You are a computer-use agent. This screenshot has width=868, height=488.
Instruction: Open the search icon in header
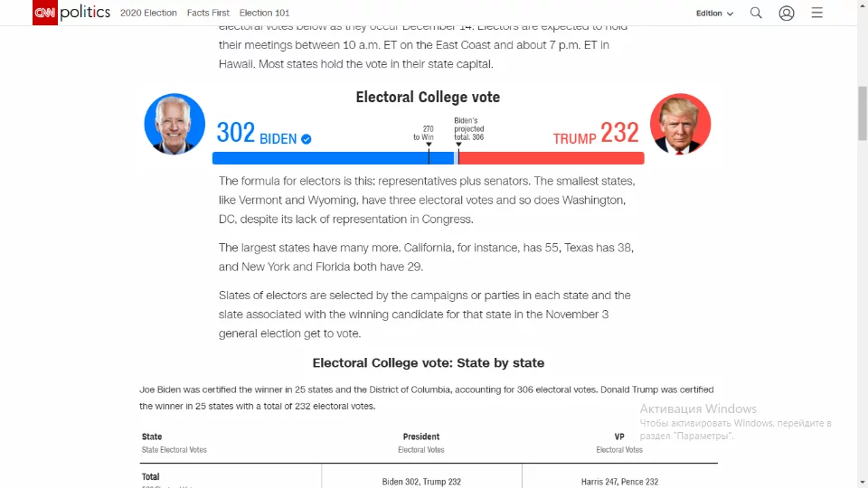756,13
